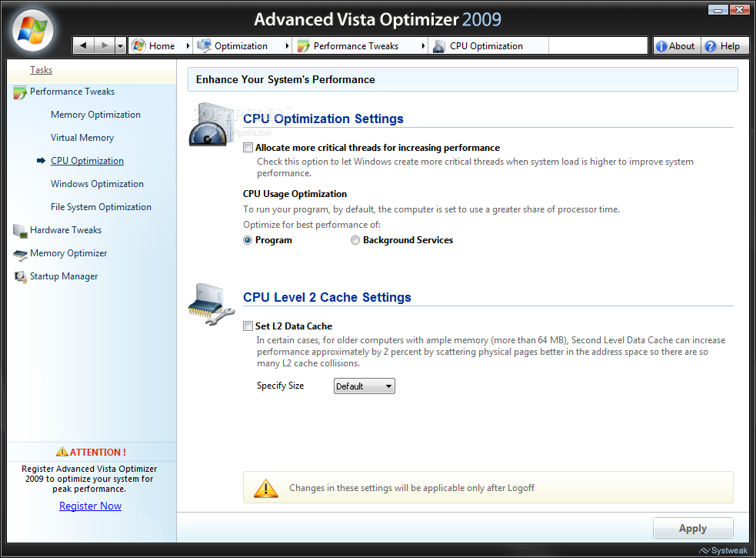Click the back navigation arrow

point(83,46)
